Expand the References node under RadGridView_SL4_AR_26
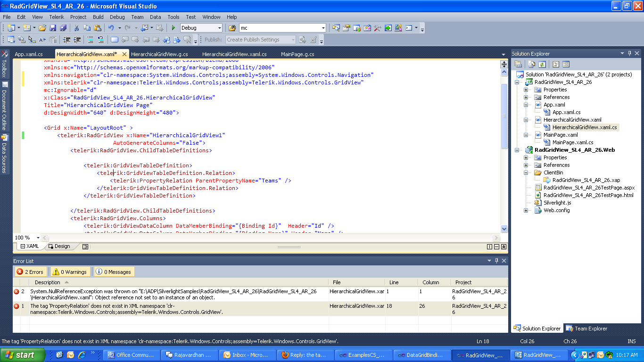The height and width of the screenshot is (362, 644). click(x=526, y=97)
